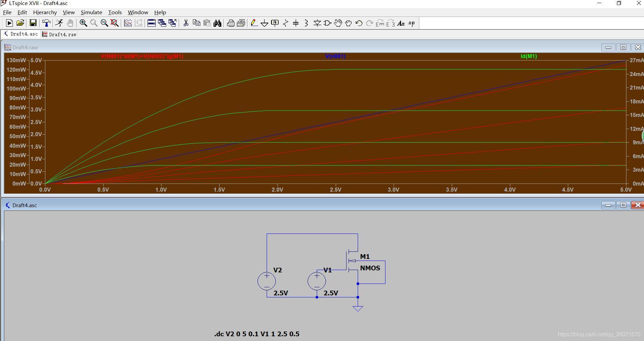Select the Draw Wire pencil tool
Screen dimensions: 644x341
click(x=254, y=23)
